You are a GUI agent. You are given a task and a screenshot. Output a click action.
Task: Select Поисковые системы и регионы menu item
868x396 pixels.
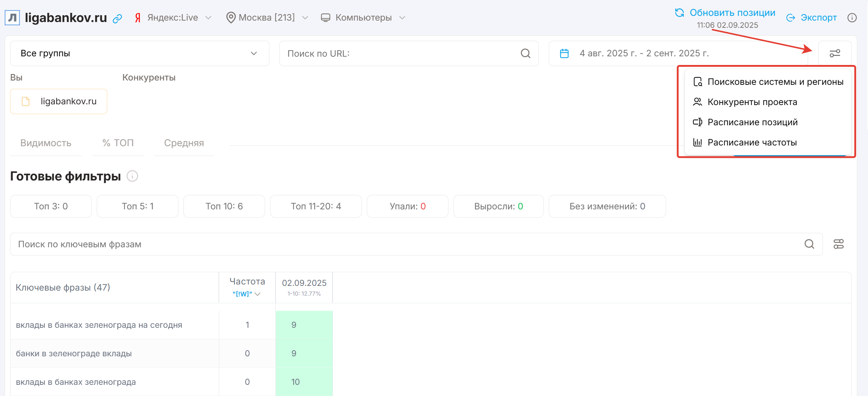(x=768, y=82)
